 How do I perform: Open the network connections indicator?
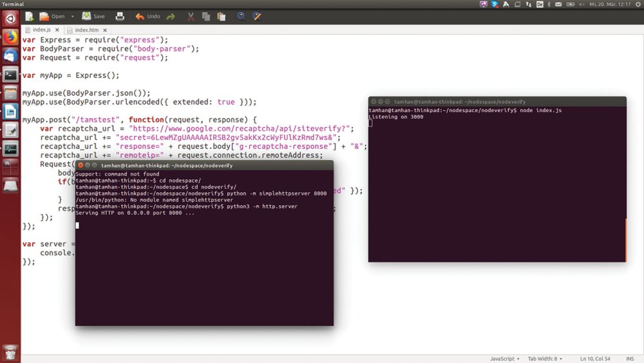point(529,4)
